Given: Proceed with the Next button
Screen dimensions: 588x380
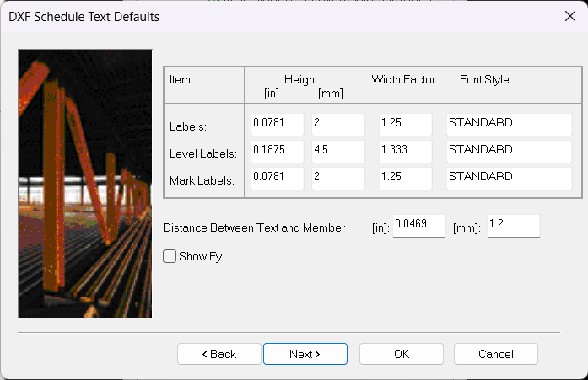Looking at the screenshot, I should point(305,354).
